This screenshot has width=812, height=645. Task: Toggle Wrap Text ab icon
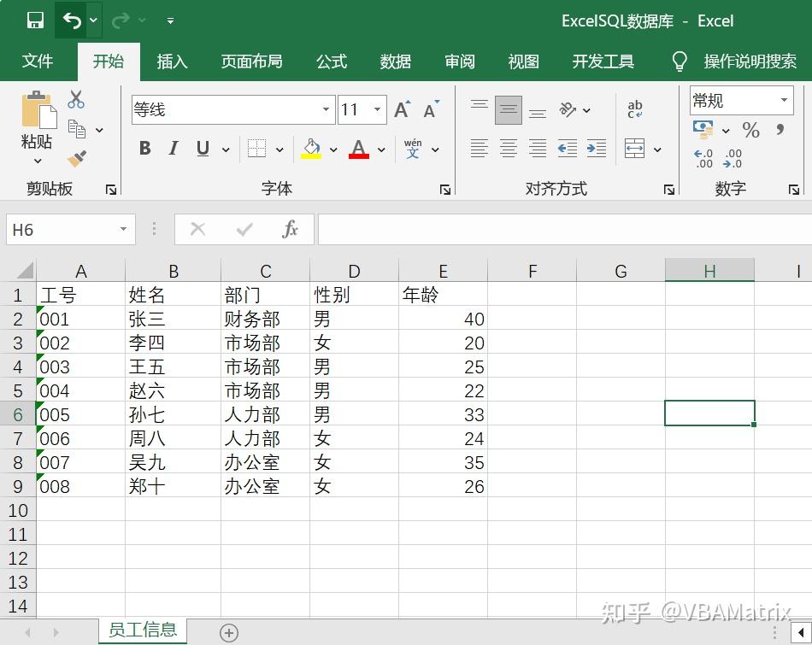635,109
